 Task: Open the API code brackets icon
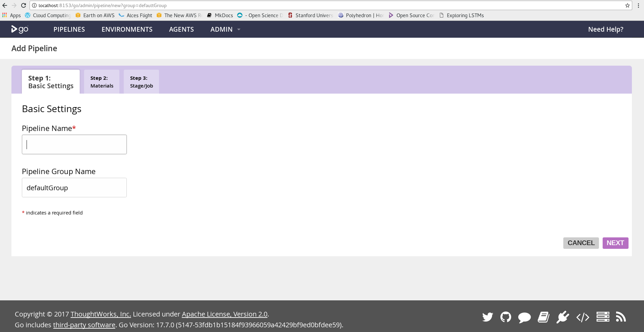coord(582,317)
